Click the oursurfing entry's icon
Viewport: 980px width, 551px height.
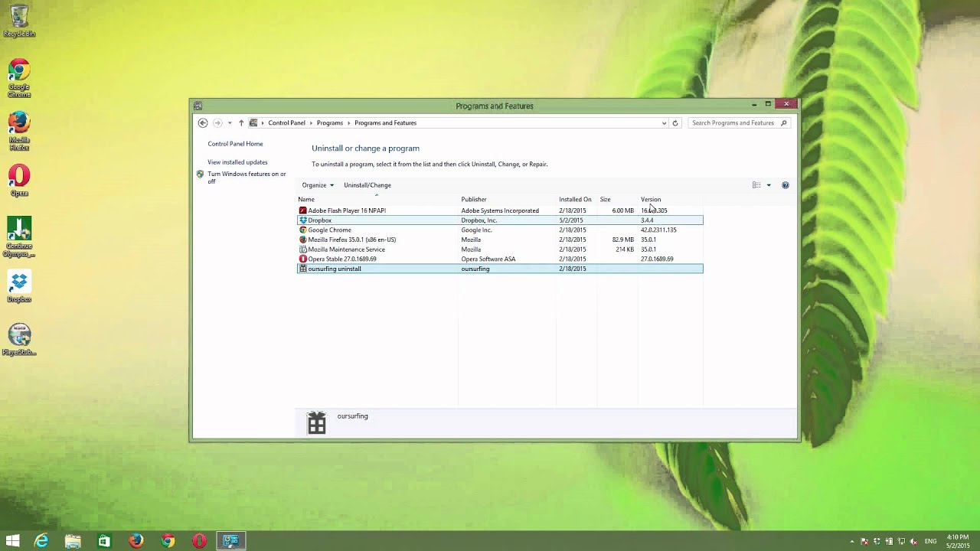pyautogui.click(x=303, y=269)
